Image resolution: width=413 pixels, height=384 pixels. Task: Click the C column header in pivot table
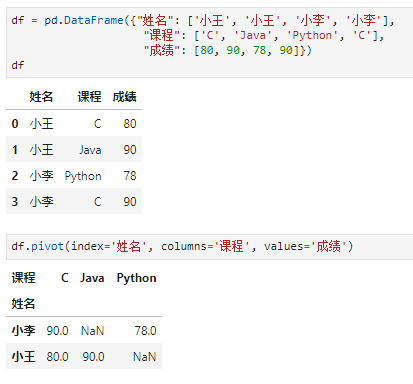65,278
